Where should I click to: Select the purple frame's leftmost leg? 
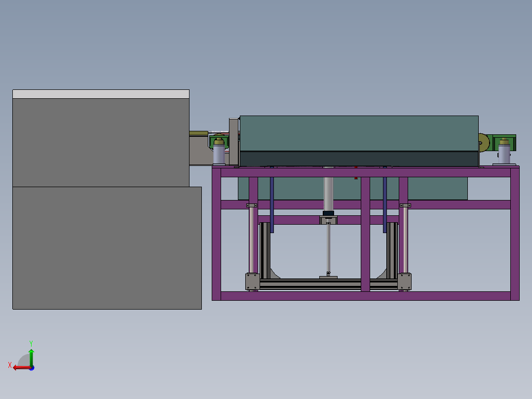217,234
